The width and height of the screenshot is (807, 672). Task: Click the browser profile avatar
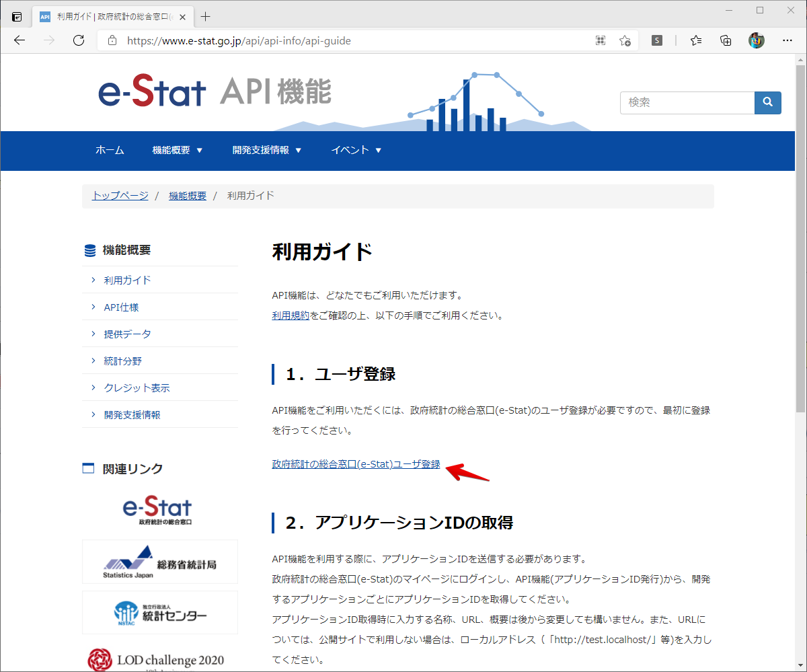(756, 40)
